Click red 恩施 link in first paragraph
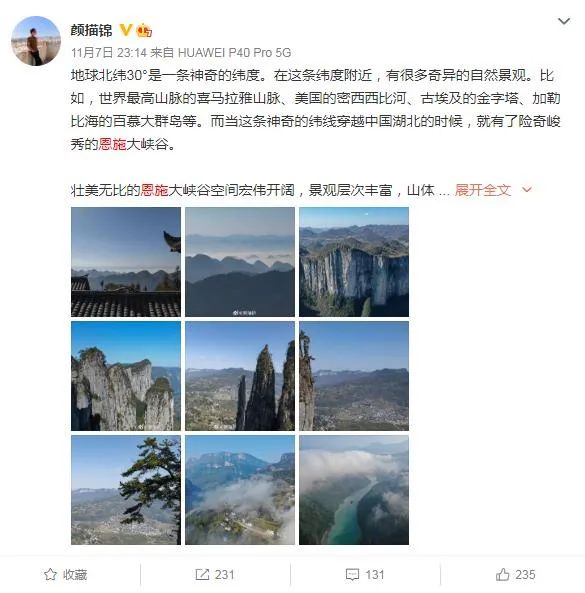 112,144
